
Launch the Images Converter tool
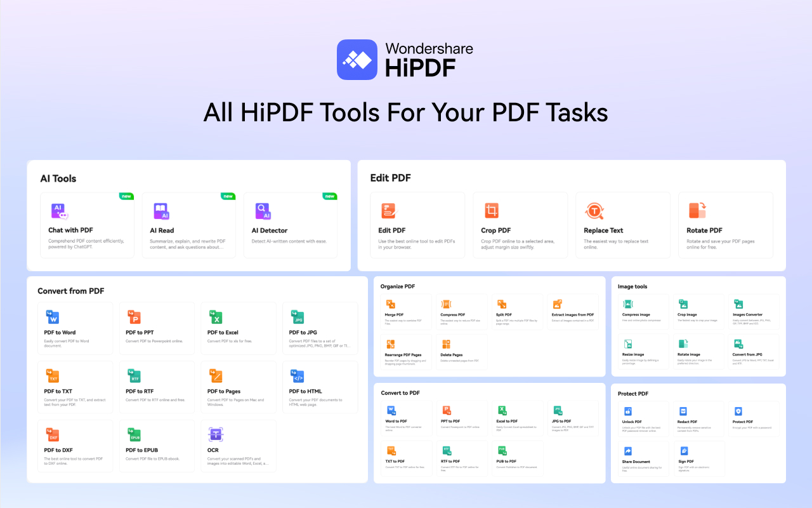click(754, 311)
